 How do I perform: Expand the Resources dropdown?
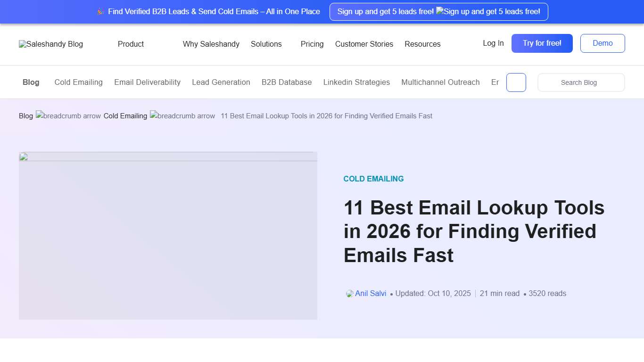tap(422, 44)
